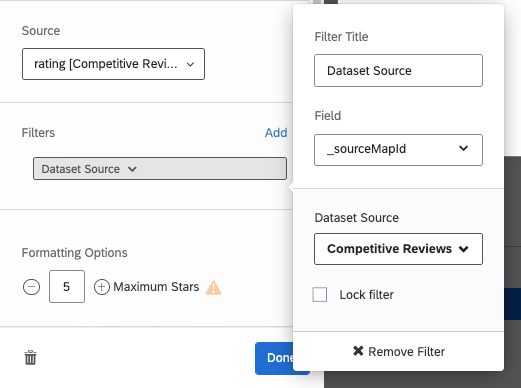521x388 pixels.
Task: Click the Filters section heading
Action: (38, 133)
